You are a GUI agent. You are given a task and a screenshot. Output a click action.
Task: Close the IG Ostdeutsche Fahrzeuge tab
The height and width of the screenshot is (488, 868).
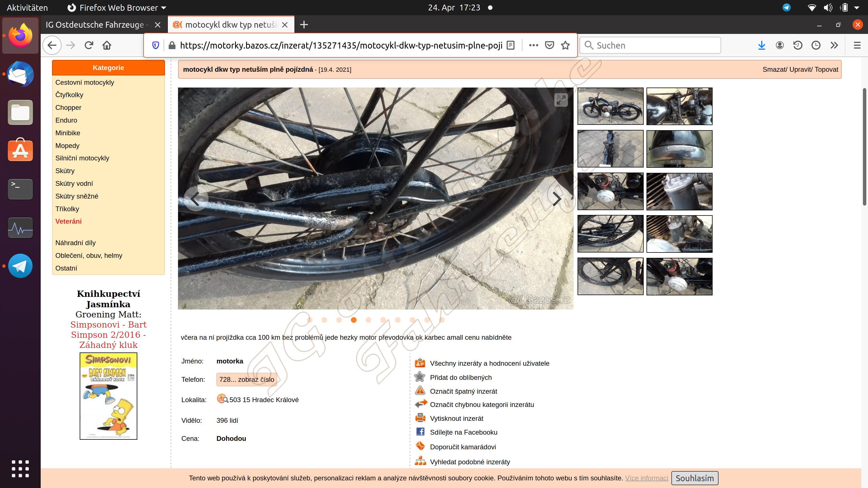pyautogui.click(x=157, y=25)
